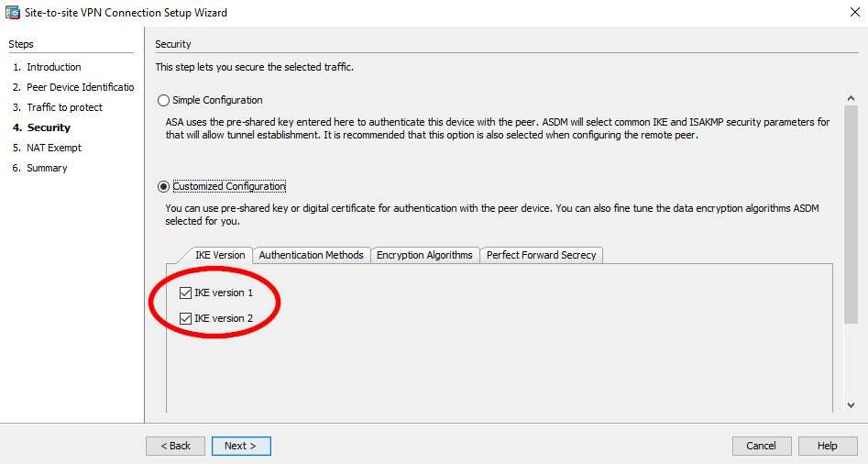
Task: Switch to Perfect Forward Secrecy tab
Action: (x=541, y=255)
